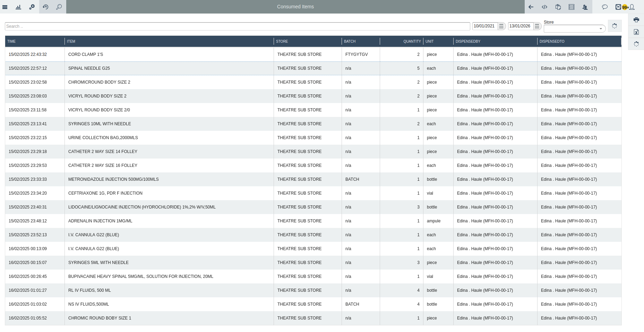Select SYRINGES 10ML WITH NEEDLE row
Image resolution: width=644 pixels, height=332 pixels.
coord(313,124)
